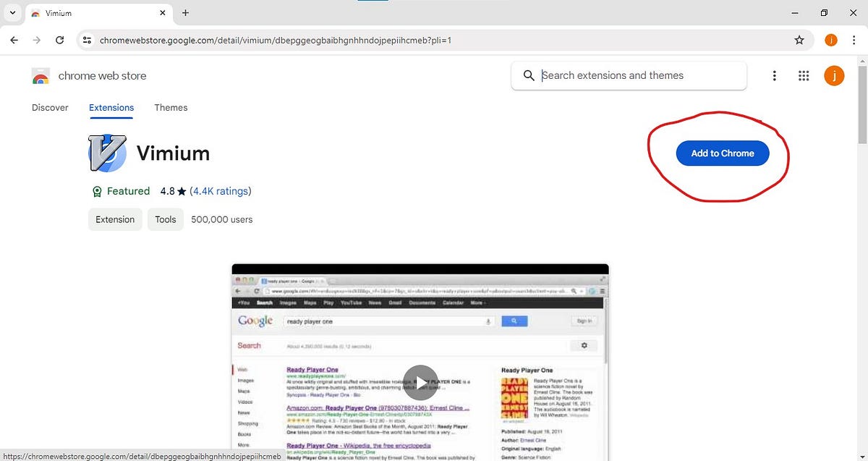Click the Vimium extension logo

pos(107,153)
